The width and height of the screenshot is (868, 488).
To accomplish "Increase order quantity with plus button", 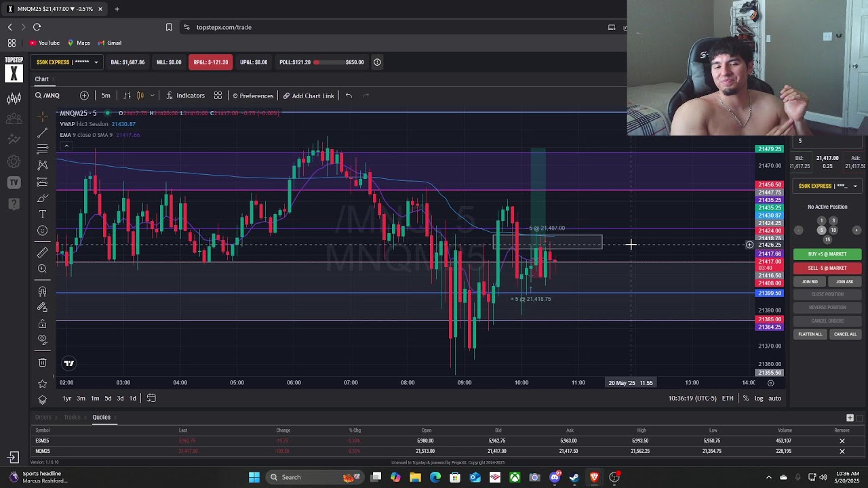I will click(x=856, y=230).
